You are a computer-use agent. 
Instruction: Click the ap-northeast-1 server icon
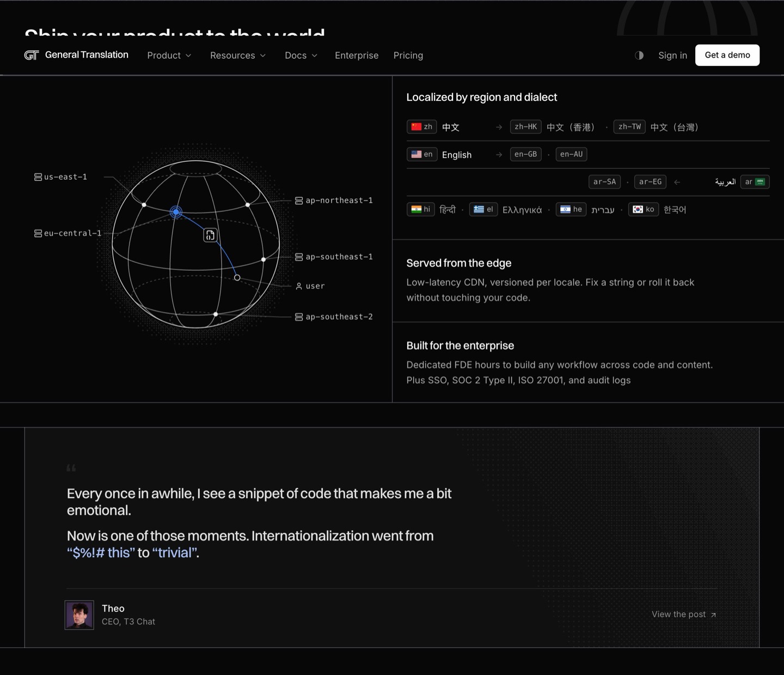point(299,200)
